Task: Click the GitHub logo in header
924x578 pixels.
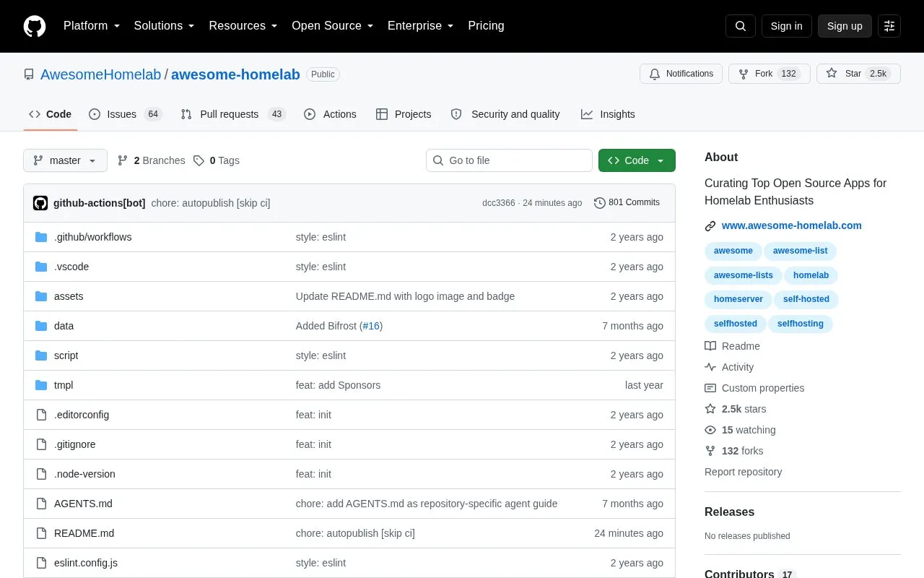Action: pos(35,26)
